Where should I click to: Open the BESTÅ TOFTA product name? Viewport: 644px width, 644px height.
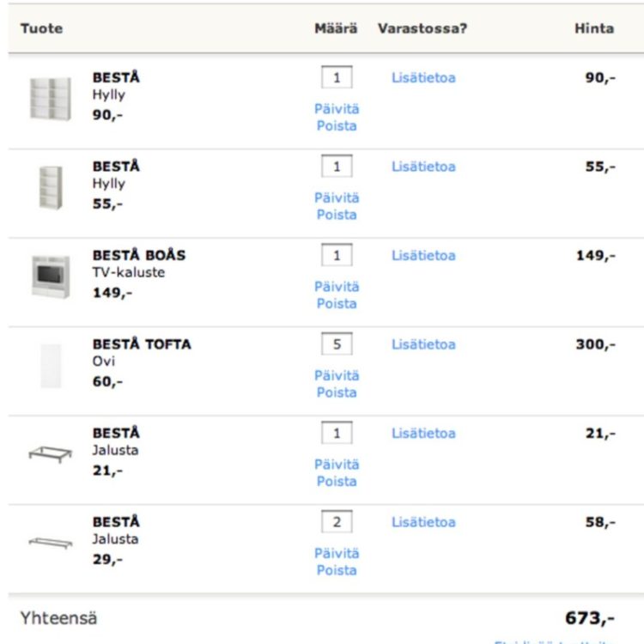pos(142,343)
